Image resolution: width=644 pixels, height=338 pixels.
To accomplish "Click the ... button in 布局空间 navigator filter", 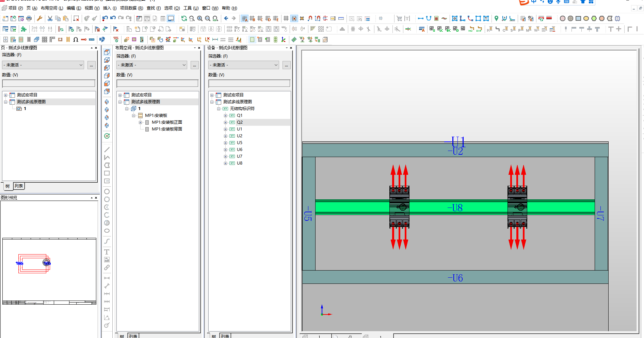I will pos(195,65).
